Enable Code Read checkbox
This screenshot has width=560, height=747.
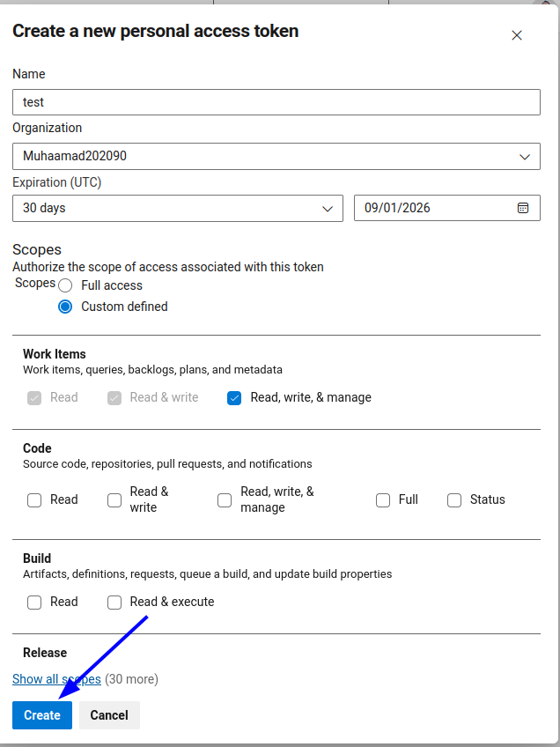pos(34,499)
